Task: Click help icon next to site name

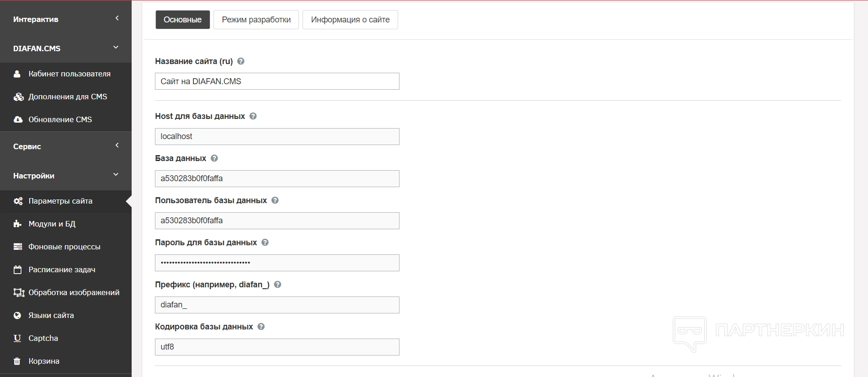Action: pos(241,61)
